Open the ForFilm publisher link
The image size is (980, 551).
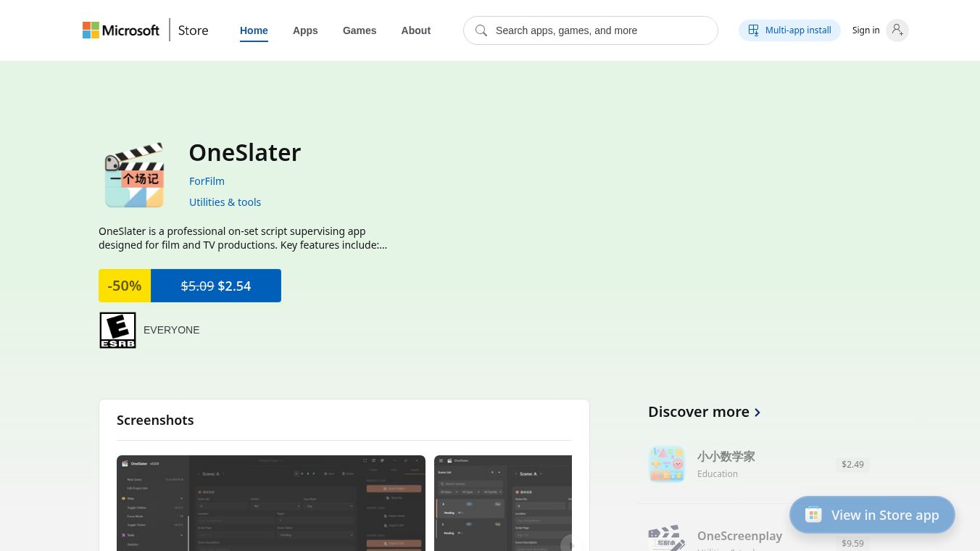click(207, 181)
